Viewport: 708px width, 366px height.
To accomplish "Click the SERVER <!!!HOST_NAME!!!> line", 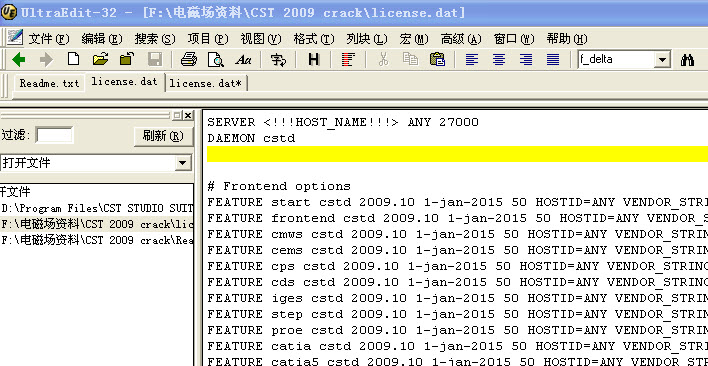I will [x=343, y=122].
